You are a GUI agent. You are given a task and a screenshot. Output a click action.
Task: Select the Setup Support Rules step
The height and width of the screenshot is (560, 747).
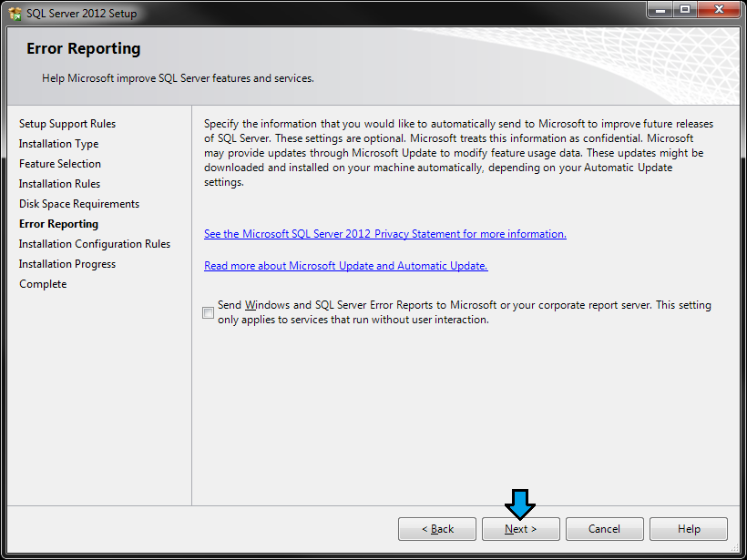click(x=67, y=124)
